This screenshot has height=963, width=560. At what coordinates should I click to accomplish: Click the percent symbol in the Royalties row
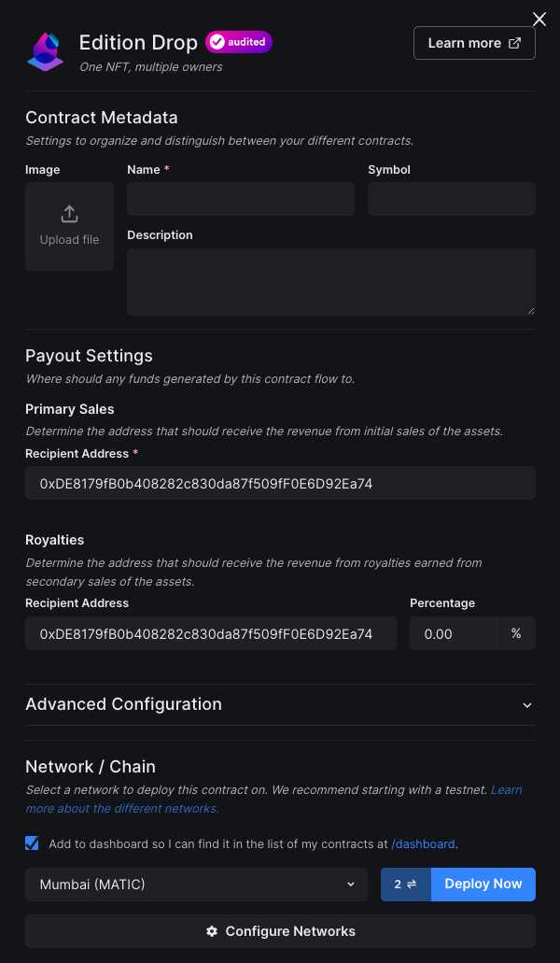point(516,633)
